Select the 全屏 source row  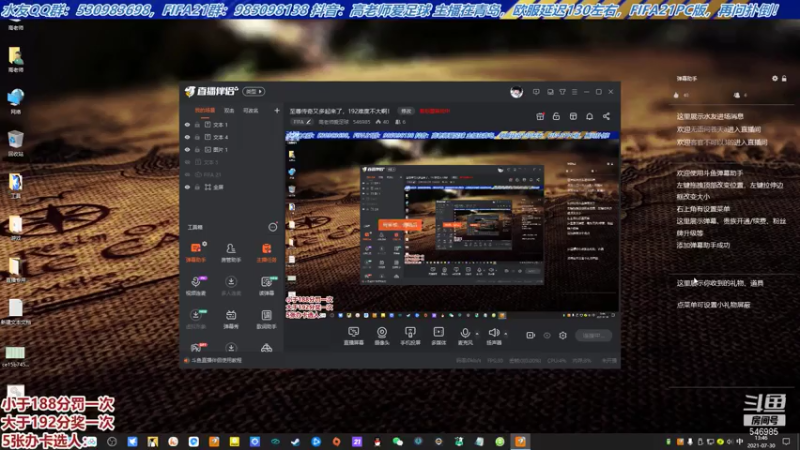(232, 187)
